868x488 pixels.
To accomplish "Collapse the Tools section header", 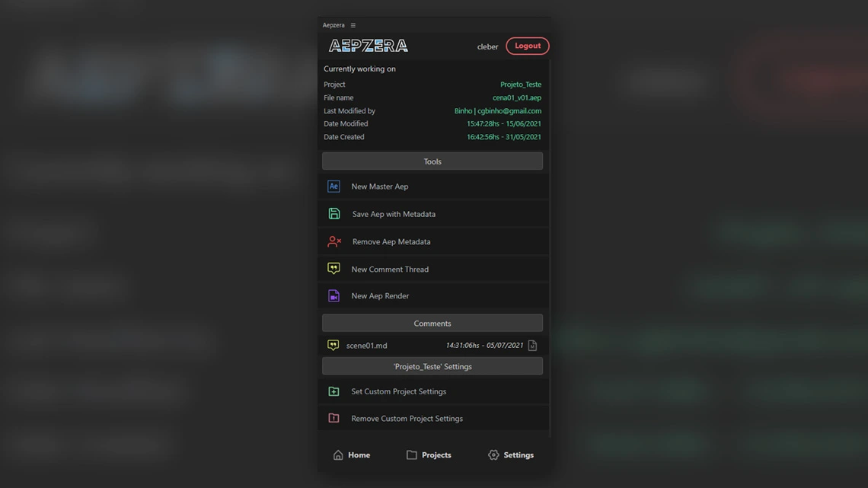I will pos(432,161).
